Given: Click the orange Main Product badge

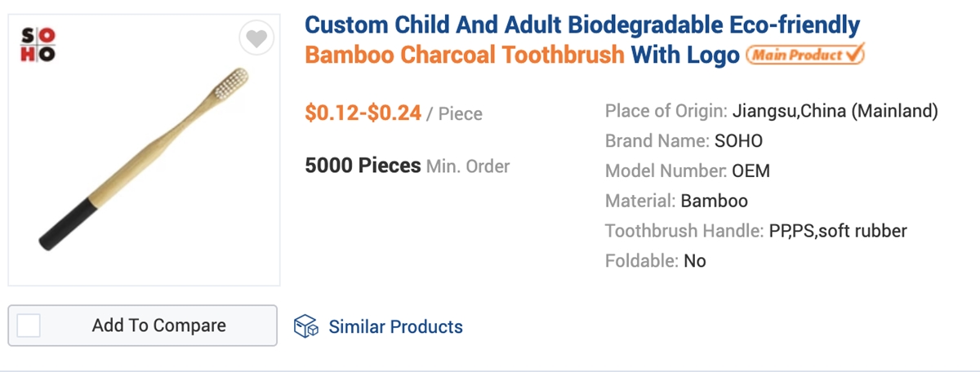Looking at the screenshot, I should [x=805, y=55].
